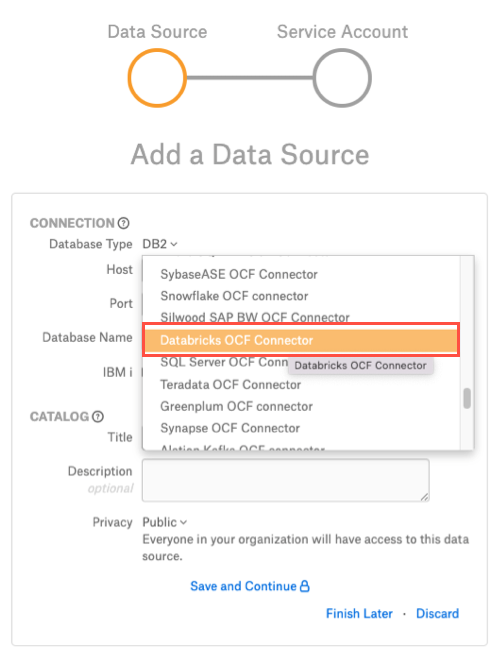
Task: Click the Description field resize handle
Action: pyautogui.click(x=424, y=496)
